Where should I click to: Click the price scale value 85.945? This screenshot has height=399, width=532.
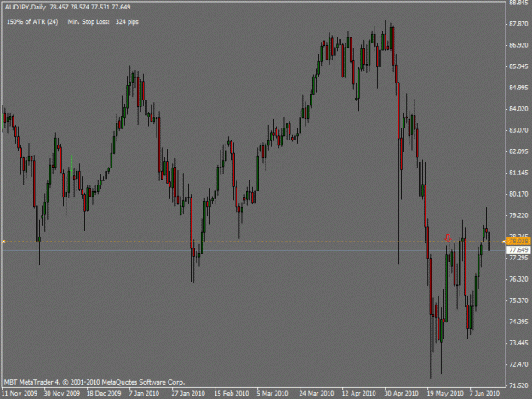518,66
